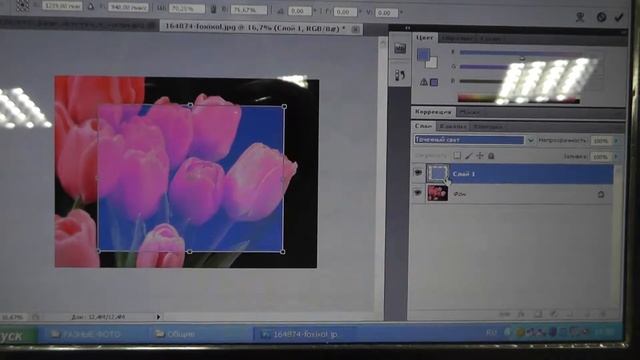Click the new group folder icon

tap(570, 314)
